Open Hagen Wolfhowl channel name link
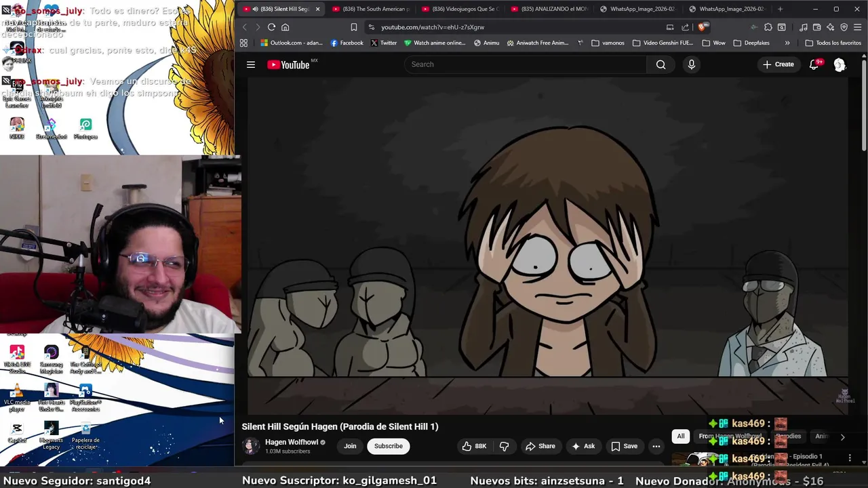Screen dimensions: 868x488 click(292, 442)
